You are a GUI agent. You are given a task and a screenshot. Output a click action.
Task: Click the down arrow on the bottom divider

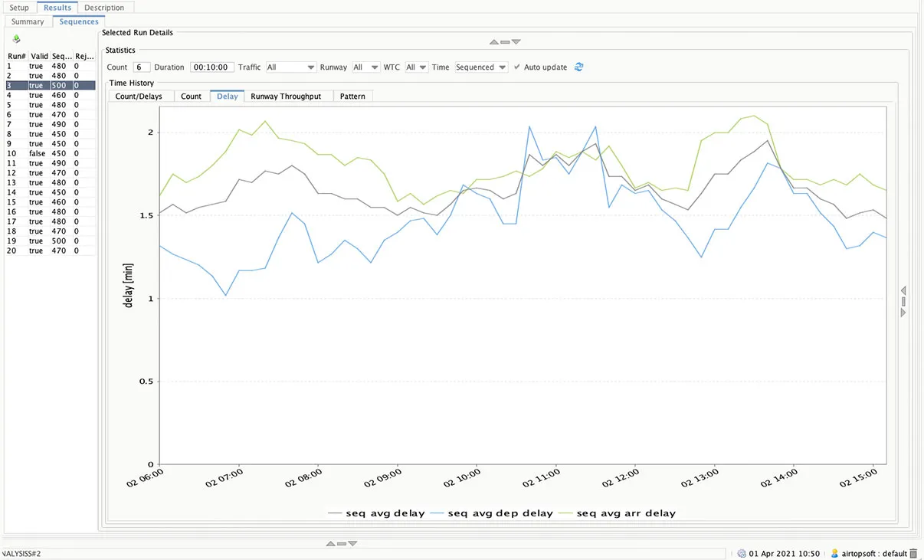[x=352, y=543]
